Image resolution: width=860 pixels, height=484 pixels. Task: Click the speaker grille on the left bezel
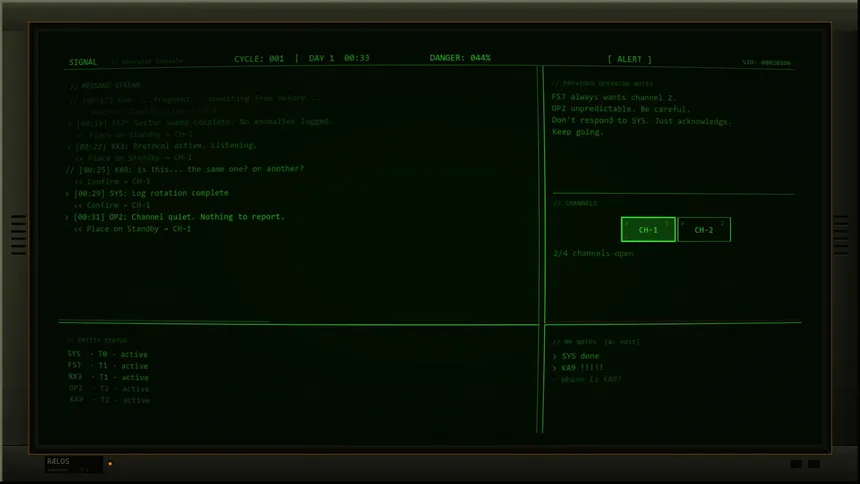(18, 235)
